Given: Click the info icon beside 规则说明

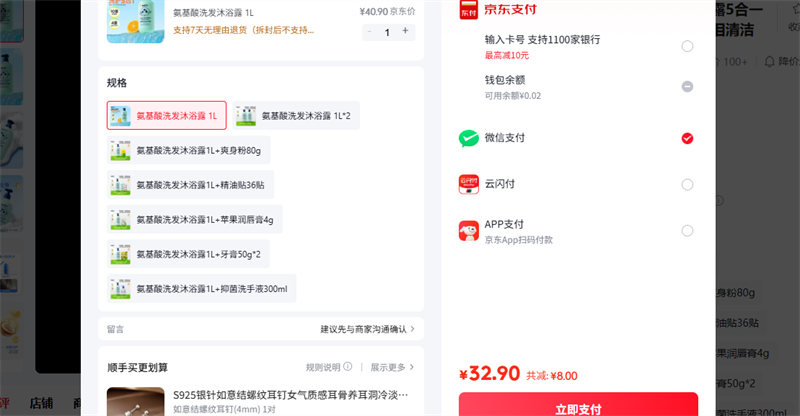Looking at the screenshot, I should pyautogui.click(x=347, y=367).
